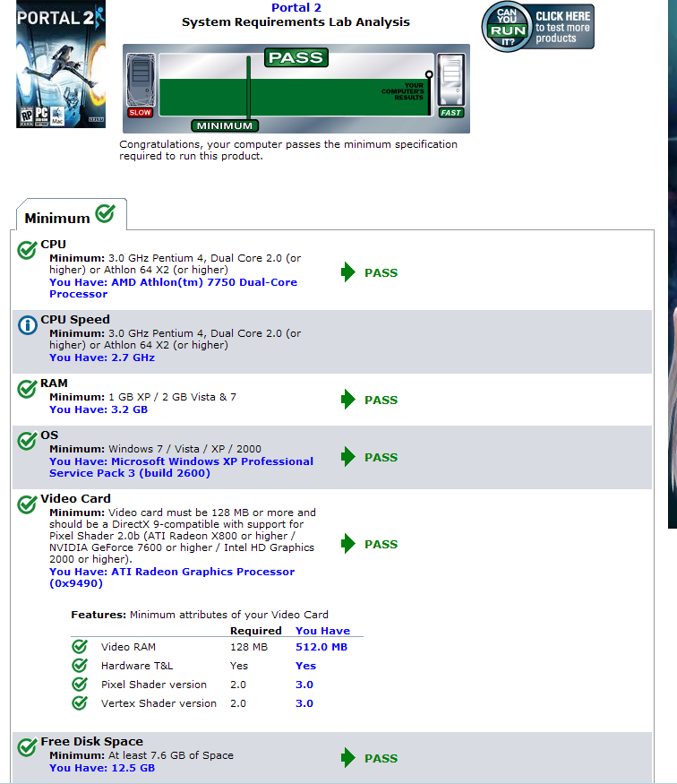The height and width of the screenshot is (784, 677).
Task: Click the OS green checkmark icon
Action: click(x=27, y=441)
